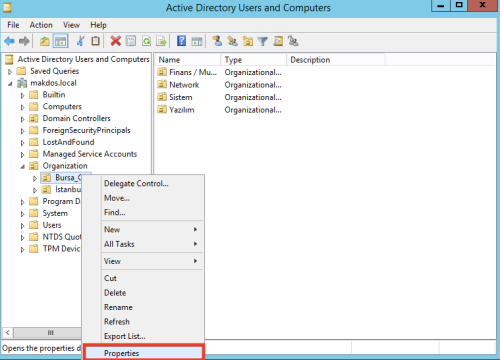This screenshot has height=360, width=500.
Task: Select the System container in tree
Action: point(55,213)
